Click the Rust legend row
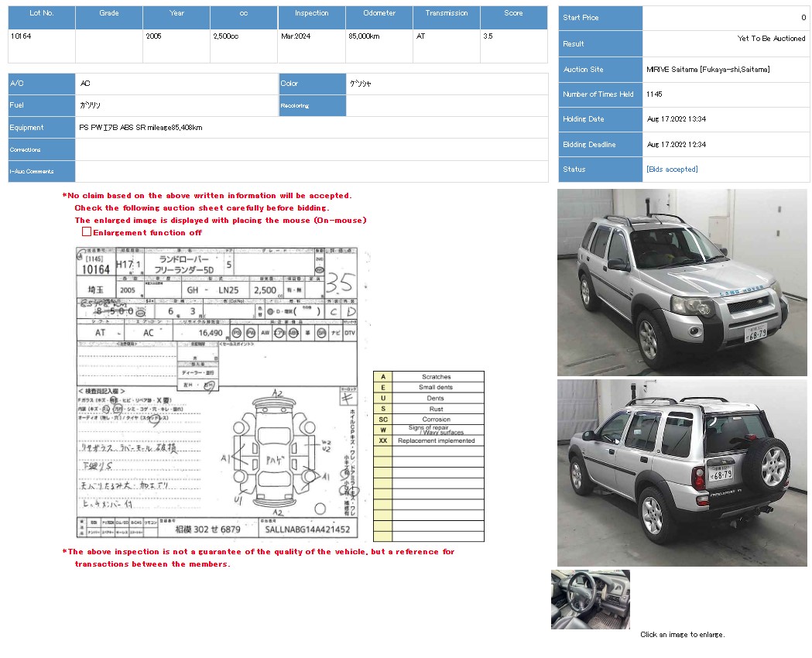 429,409
